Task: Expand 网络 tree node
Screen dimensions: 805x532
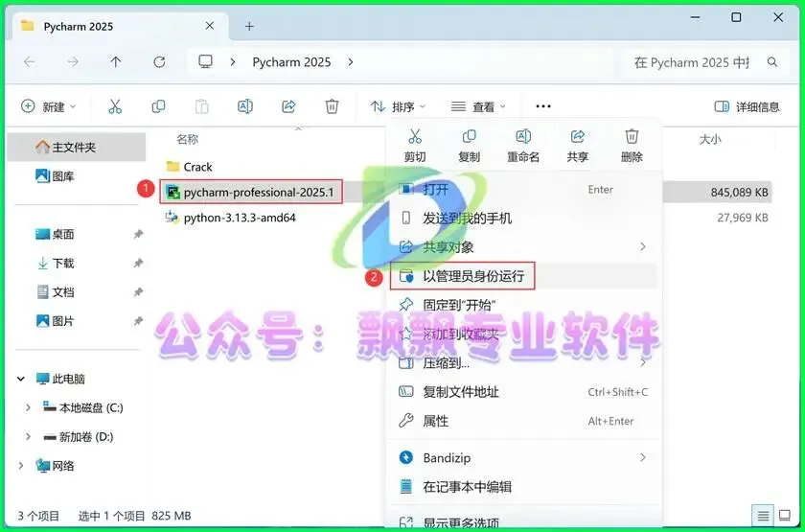Action: tap(21, 466)
